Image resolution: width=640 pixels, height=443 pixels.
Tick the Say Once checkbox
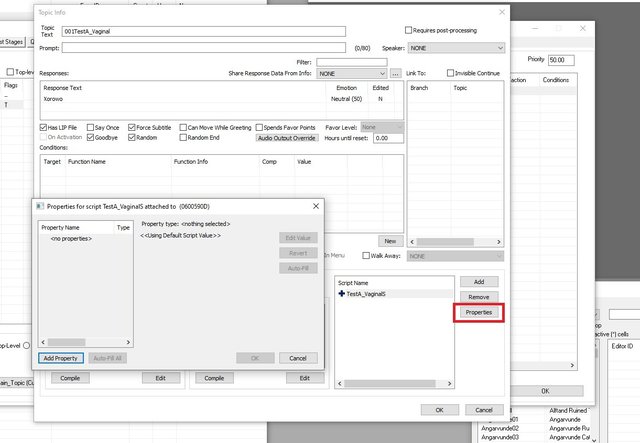[90, 128]
